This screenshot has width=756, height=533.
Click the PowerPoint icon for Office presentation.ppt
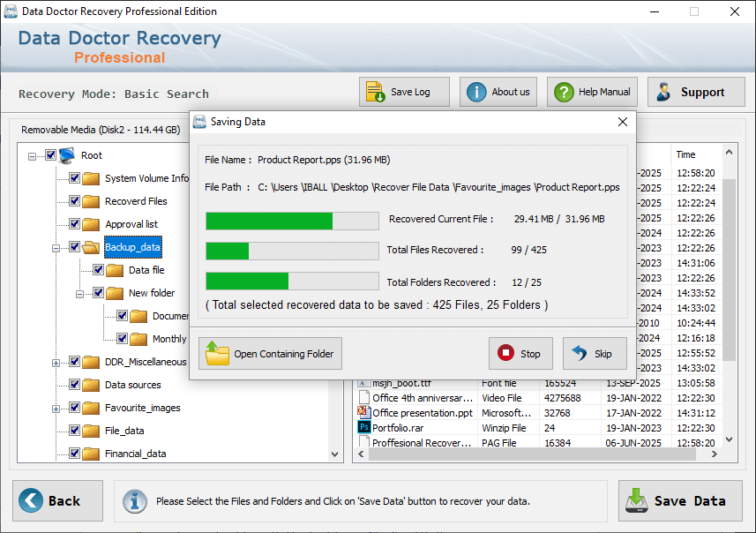pos(363,412)
